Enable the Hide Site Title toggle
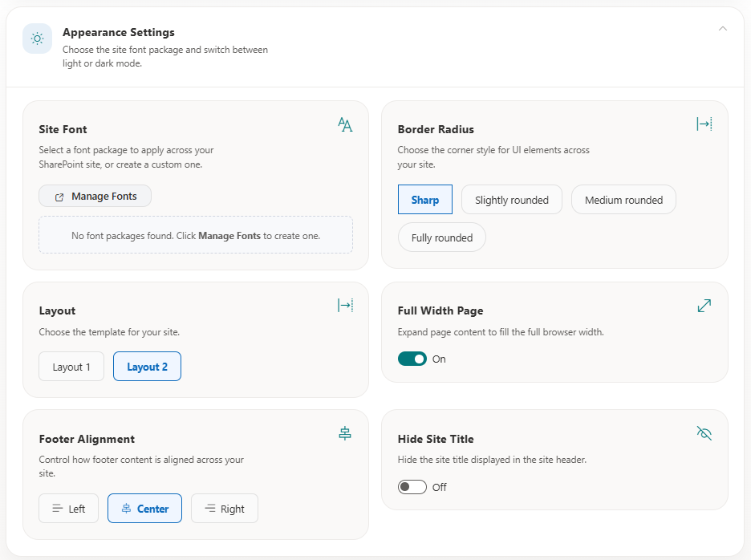751x560 pixels. click(412, 487)
